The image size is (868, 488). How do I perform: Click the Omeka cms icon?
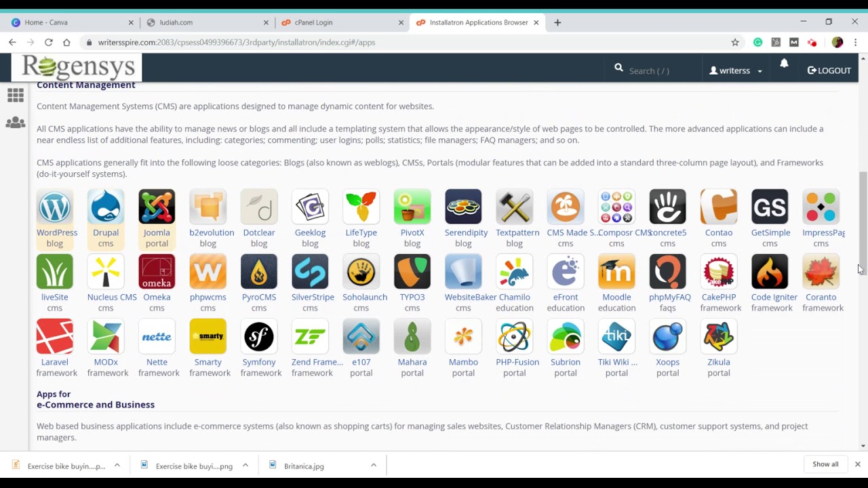point(157,272)
